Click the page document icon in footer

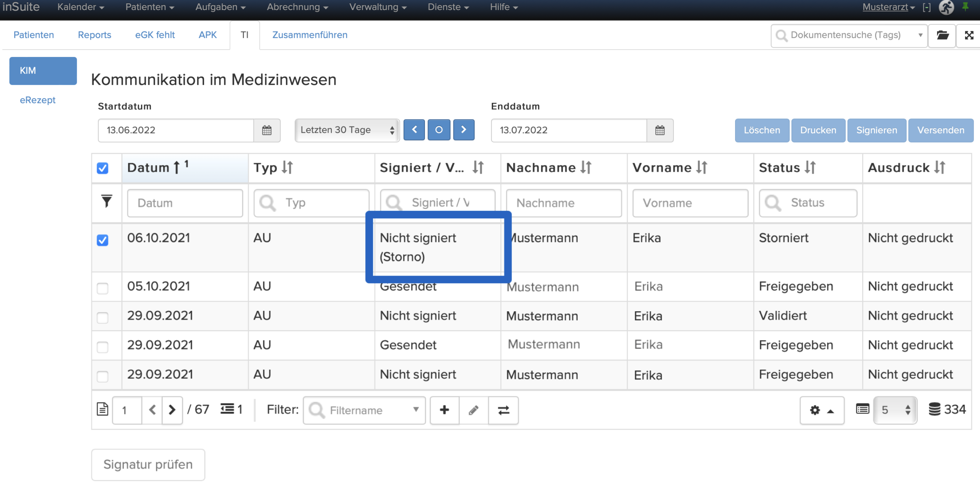click(x=102, y=409)
